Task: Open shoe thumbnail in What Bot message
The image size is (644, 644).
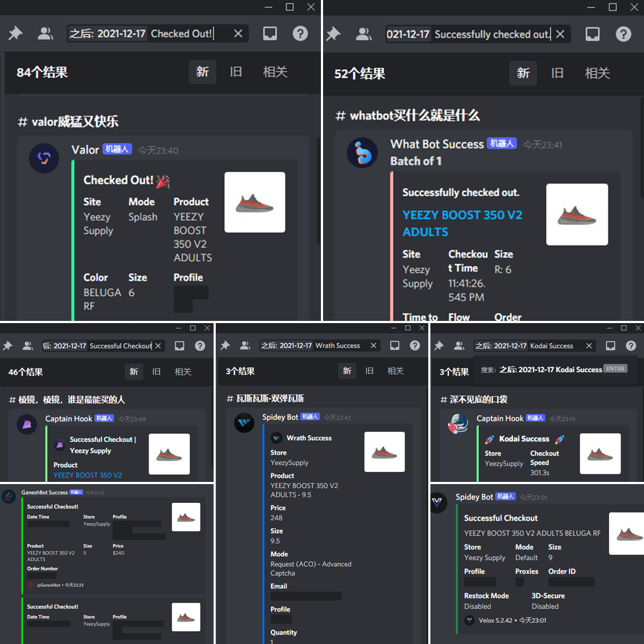Action: 577,215
